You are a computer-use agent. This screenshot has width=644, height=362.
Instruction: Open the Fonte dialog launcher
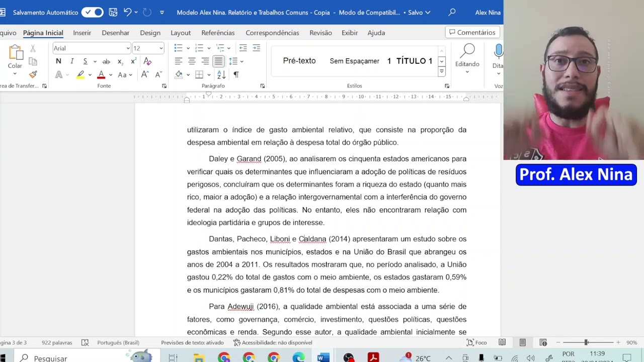[x=164, y=86]
